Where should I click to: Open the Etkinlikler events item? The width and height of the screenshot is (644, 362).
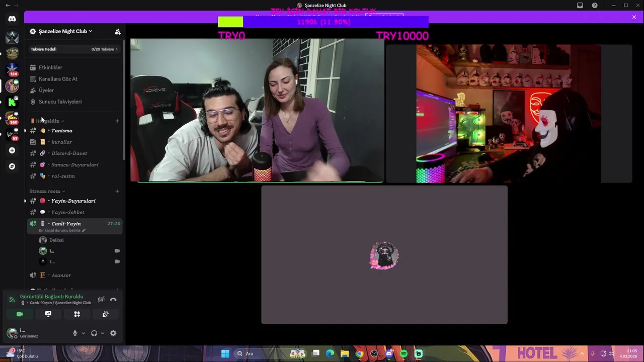pos(74,67)
